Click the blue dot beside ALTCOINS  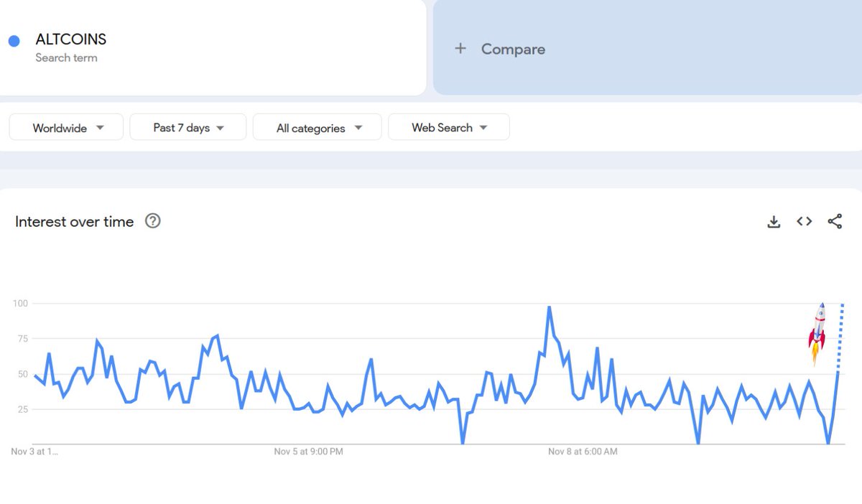(x=14, y=41)
